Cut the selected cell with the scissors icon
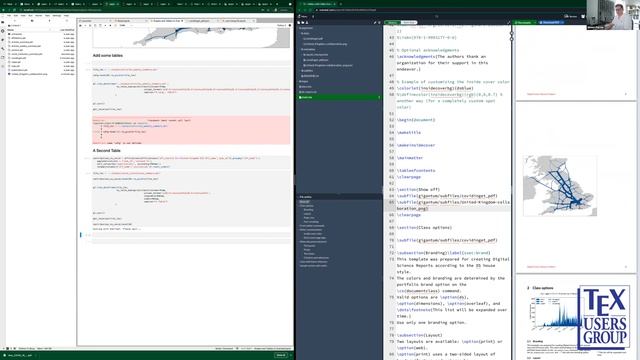 tap(90, 25)
